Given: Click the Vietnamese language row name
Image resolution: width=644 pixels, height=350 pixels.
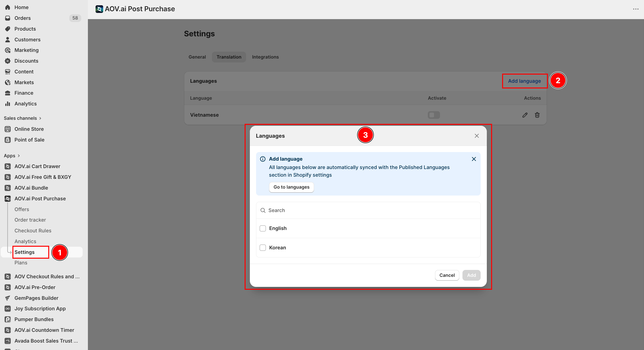Looking at the screenshot, I should point(204,115).
